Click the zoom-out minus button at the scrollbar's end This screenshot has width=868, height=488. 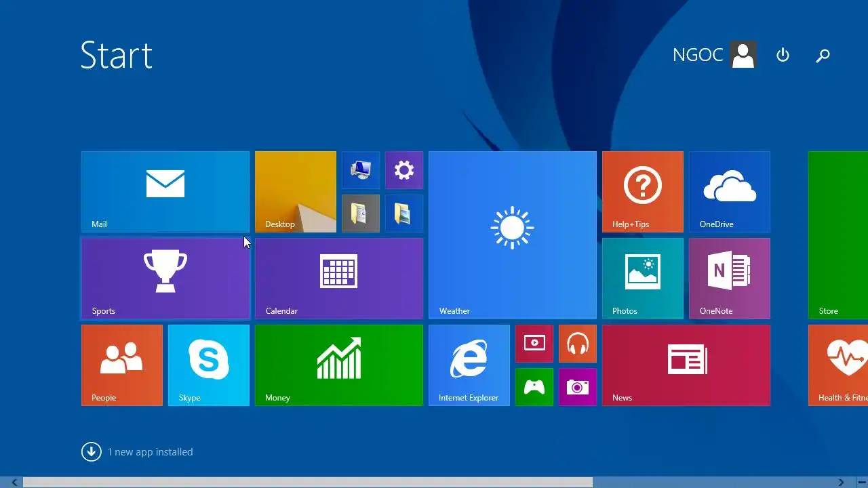point(861,483)
